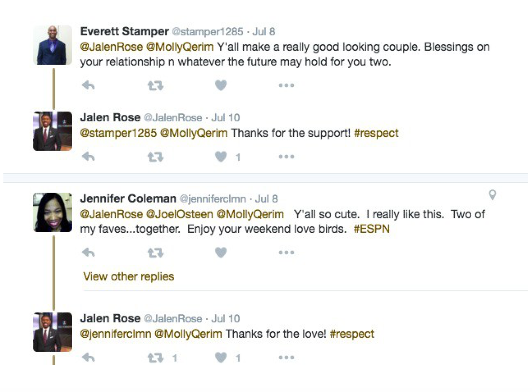Reply to Jalen Rose's 'Thanks for the support' tweet

point(89,156)
